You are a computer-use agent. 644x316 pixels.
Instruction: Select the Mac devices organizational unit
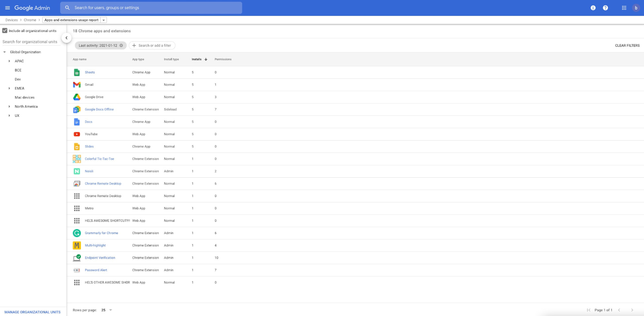pos(24,97)
